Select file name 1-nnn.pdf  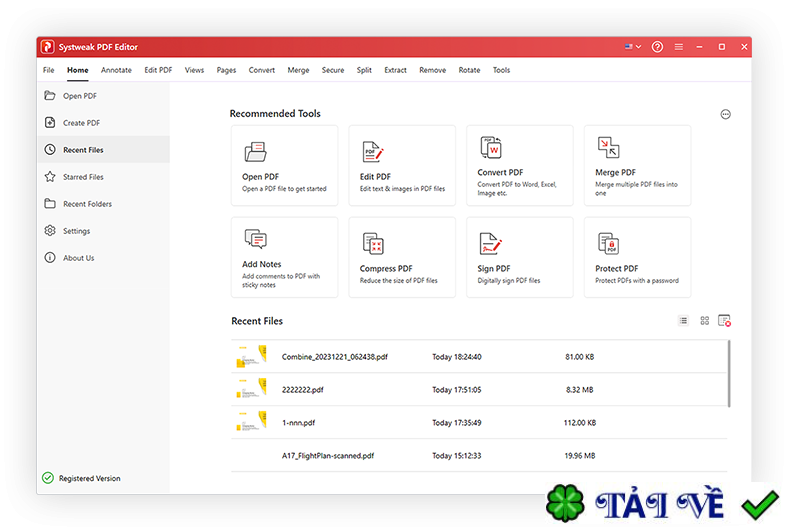299,423
